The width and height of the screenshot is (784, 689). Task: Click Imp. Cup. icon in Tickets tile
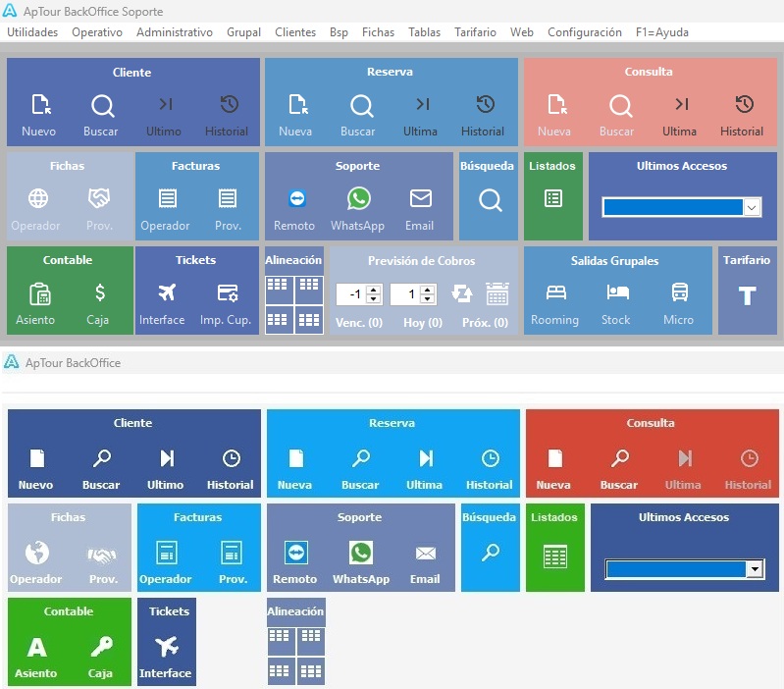point(227,293)
